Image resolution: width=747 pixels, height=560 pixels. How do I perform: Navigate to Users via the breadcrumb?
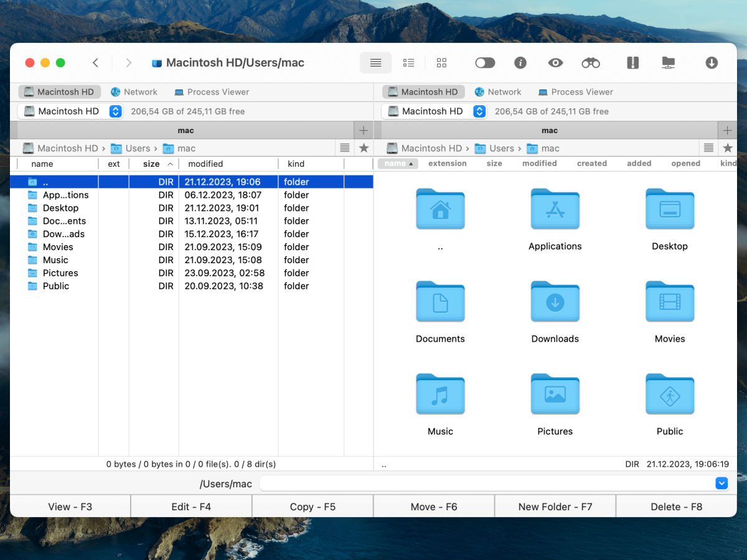click(138, 147)
